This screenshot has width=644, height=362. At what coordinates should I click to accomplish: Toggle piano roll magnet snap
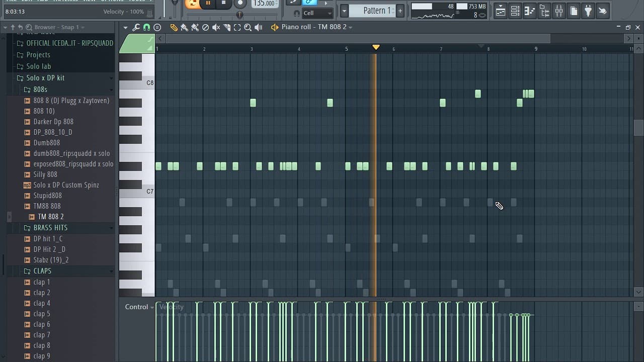[x=146, y=27]
